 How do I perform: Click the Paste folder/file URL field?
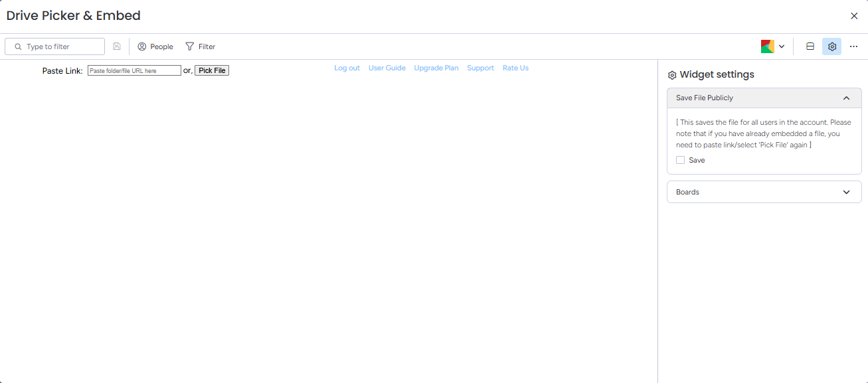(x=134, y=70)
